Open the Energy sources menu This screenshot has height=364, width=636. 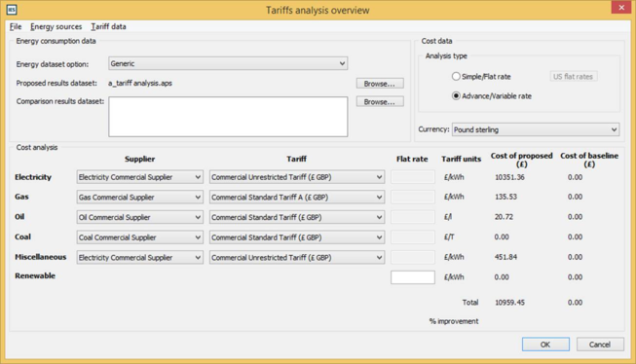coord(56,26)
